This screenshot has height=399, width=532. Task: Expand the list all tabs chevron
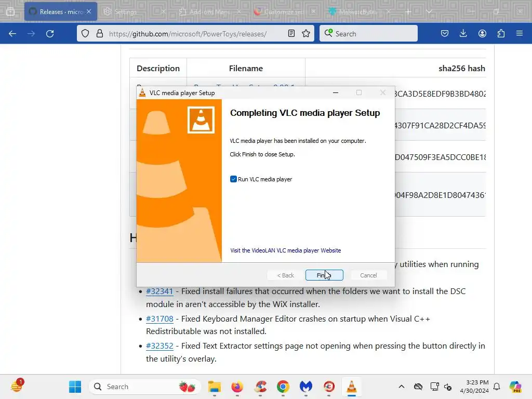pos(429,12)
